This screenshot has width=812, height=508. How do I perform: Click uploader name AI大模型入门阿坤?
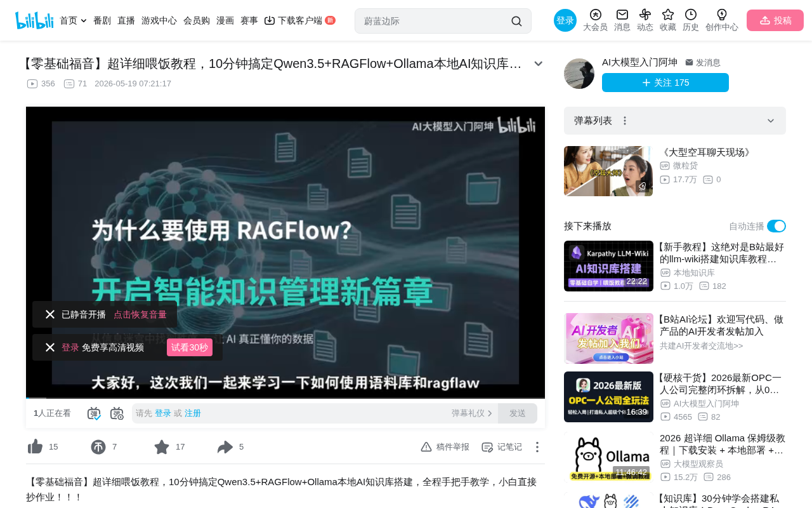(639, 62)
